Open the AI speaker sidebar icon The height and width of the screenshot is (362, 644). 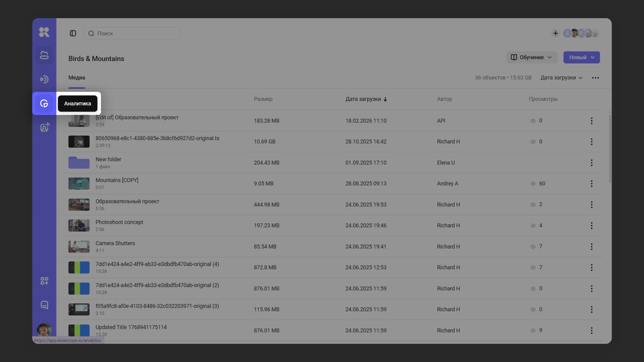[45, 127]
